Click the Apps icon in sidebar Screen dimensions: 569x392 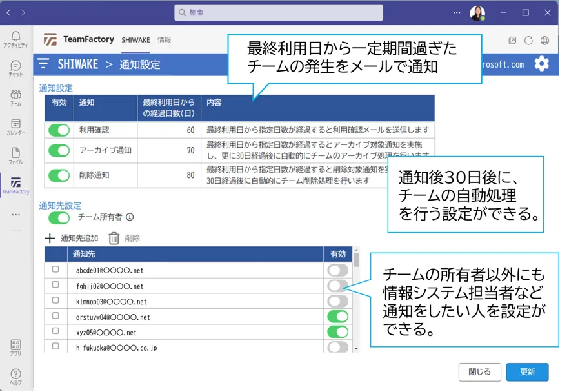click(15, 348)
